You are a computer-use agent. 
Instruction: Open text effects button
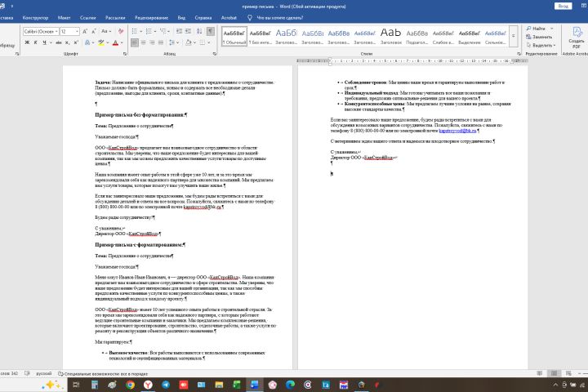click(x=87, y=42)
